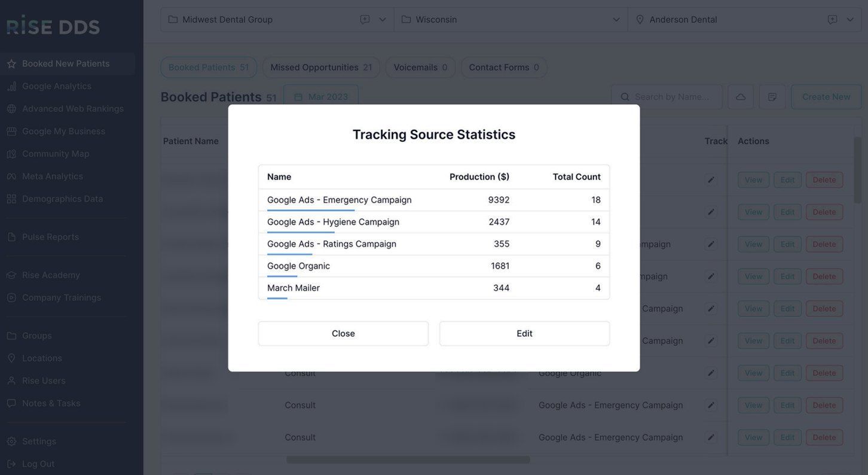The height and width of the screenshot is (475, 868).
Task: Click the Create New button
Action: (826, 97)
